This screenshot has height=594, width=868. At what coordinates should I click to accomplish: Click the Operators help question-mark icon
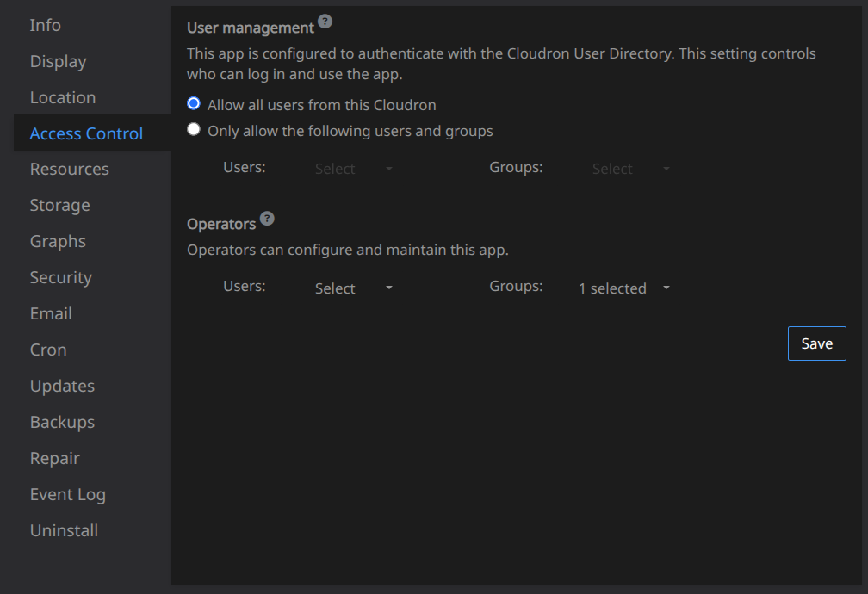coord(267,218)
